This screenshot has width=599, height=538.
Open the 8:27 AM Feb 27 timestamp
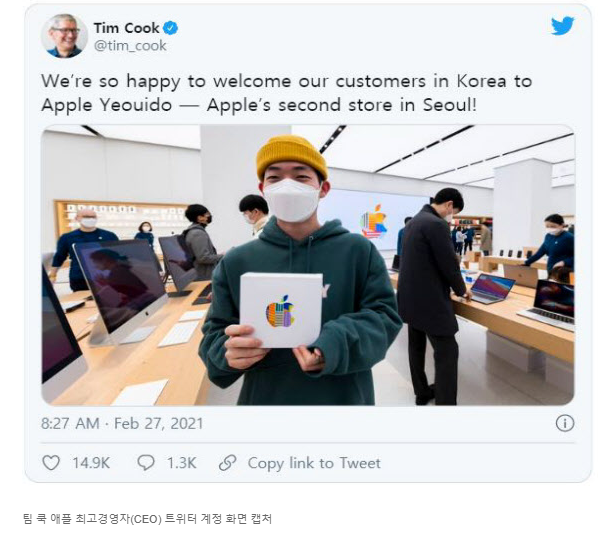122,423
